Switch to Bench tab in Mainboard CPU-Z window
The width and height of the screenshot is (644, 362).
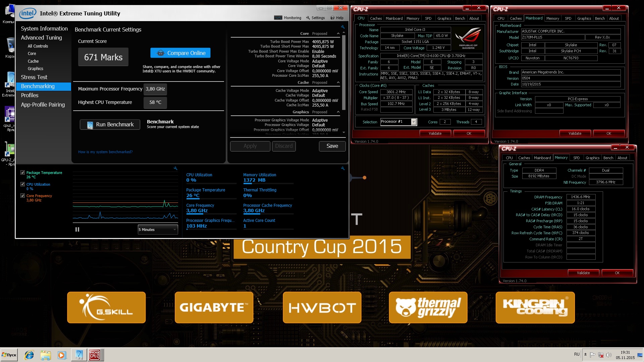pos(600,18)
